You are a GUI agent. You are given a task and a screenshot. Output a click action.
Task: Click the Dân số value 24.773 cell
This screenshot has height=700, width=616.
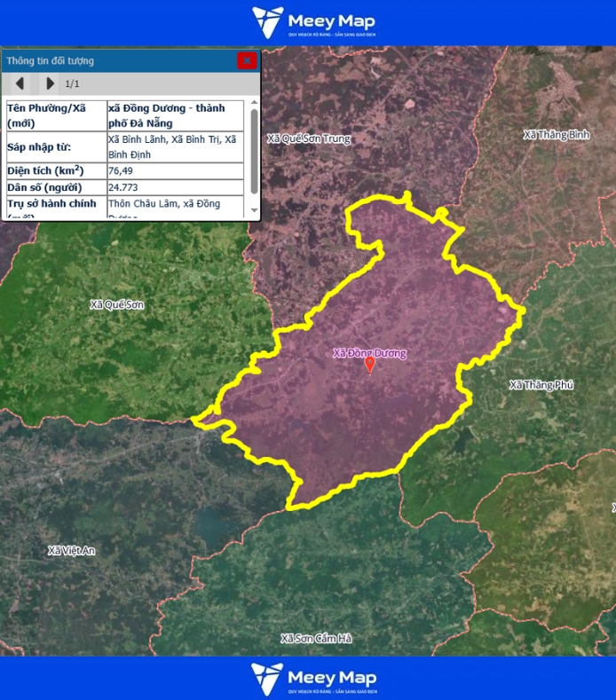pyautogui.click(x=174, y=188)
